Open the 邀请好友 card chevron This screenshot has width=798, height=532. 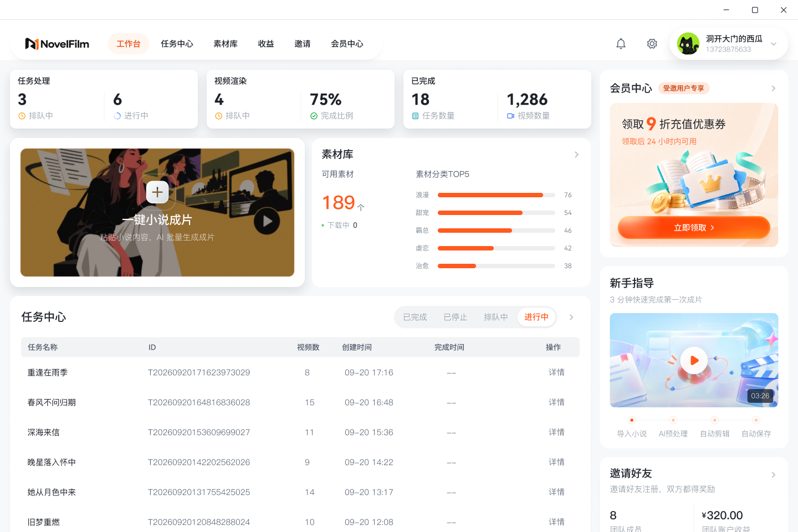pos(774,475)
